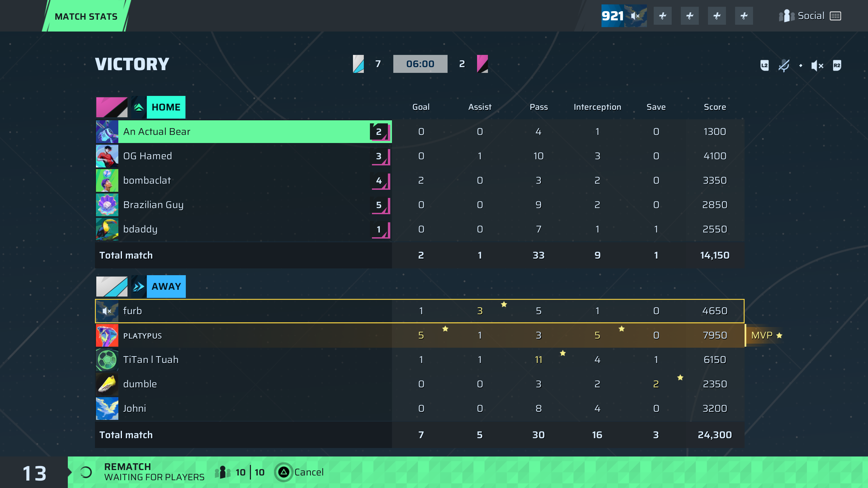This screenshot has width=868, height=488.
Task: Cancel the rematch with triangle button
Action: tap(299, 472)
